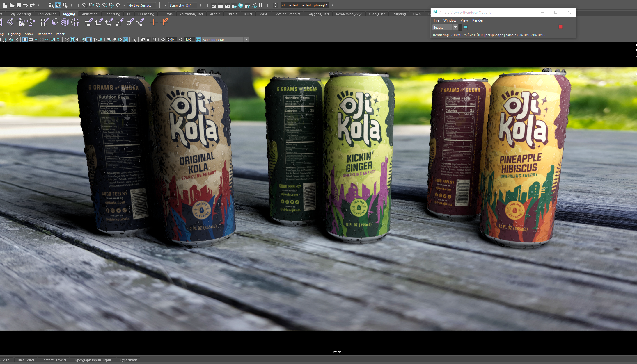Stop the Arnold render with the red button
637x364 pixels.
(x=560, y=27)
